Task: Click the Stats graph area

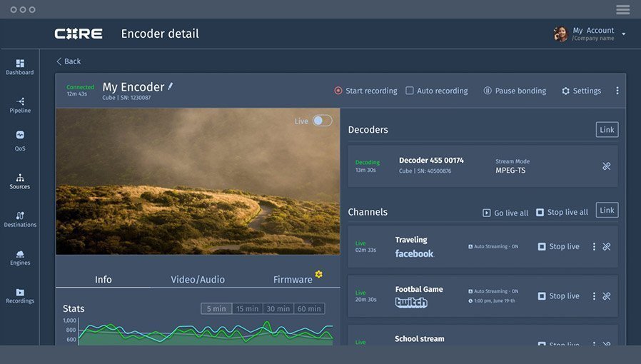Action: 206,333
